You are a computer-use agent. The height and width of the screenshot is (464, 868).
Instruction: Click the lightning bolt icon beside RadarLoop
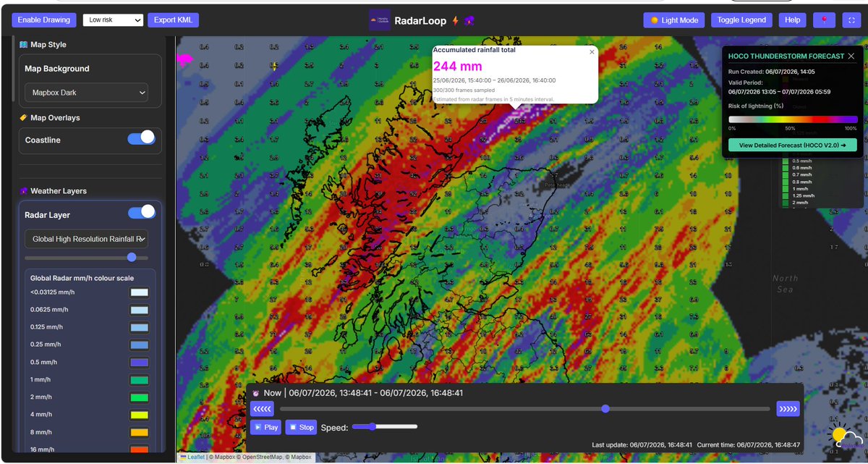[456, 21]
